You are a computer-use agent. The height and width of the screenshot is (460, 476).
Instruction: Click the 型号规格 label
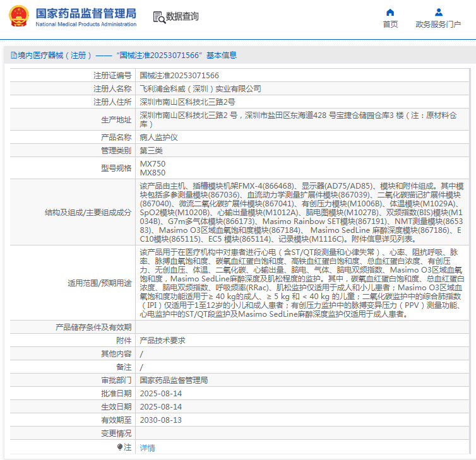click(x=116, y=168)
